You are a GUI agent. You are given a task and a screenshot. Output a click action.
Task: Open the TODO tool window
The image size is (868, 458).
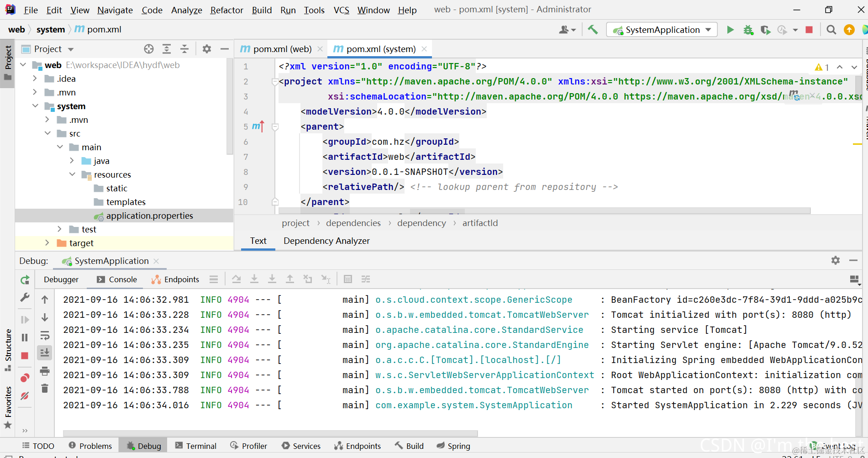click(38, 446)
